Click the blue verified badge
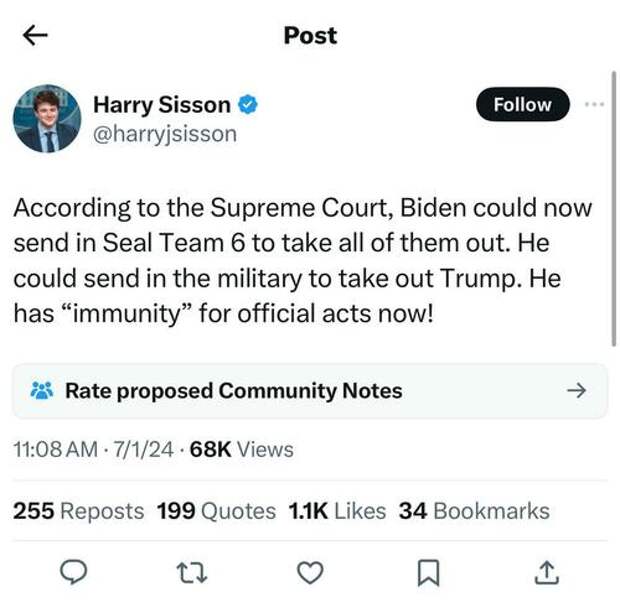620x613 pixels. tap(248, 105)
